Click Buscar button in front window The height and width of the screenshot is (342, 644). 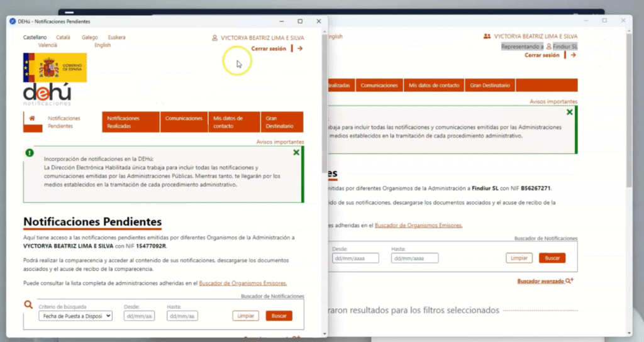click(x=279, y=316)
